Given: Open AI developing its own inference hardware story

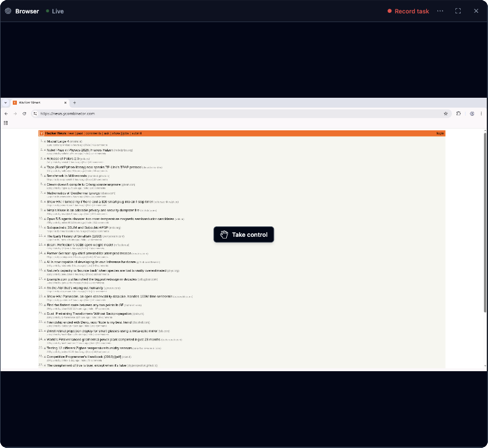Looking at the screenshot, I should [91, 262].
